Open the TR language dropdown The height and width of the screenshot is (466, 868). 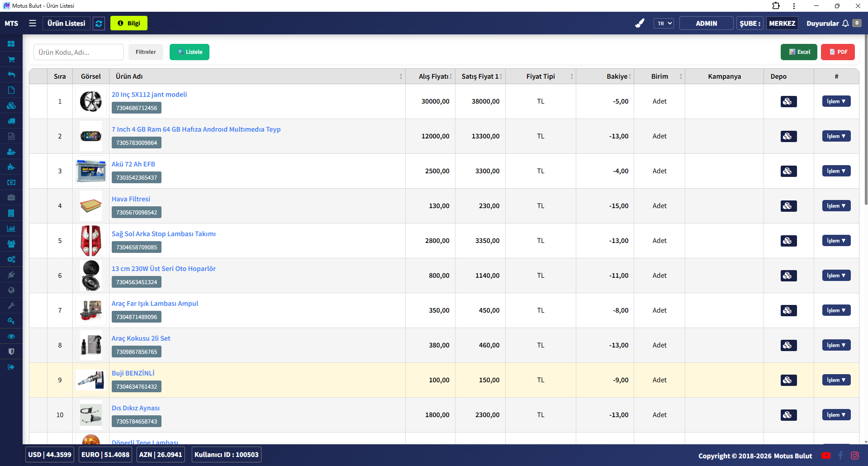(663, 24)
